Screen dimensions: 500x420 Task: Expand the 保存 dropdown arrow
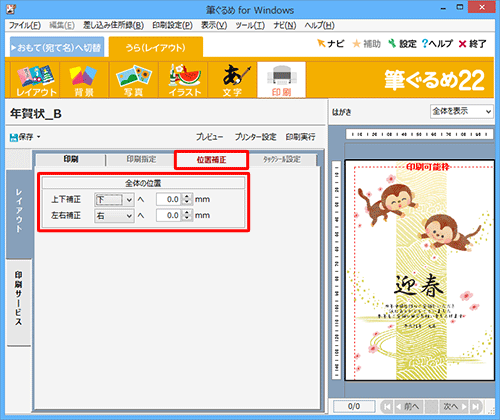[39, 137]
